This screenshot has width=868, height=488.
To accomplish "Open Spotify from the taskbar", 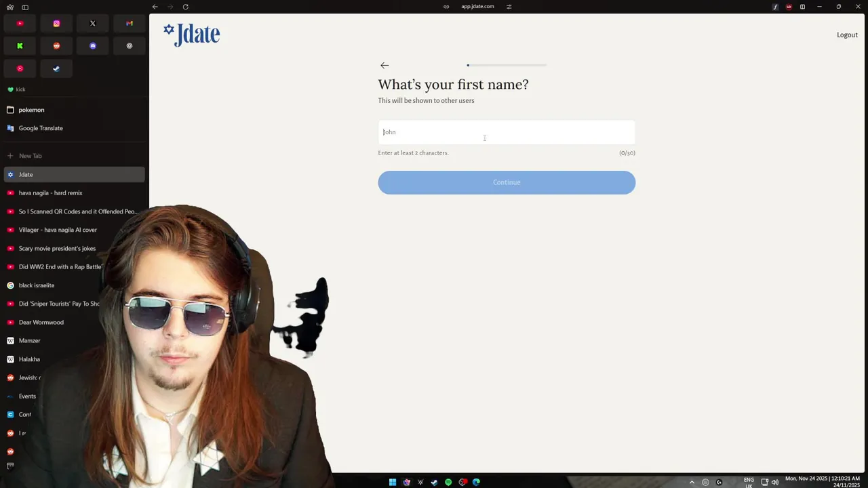I will [x=448, y=483].
